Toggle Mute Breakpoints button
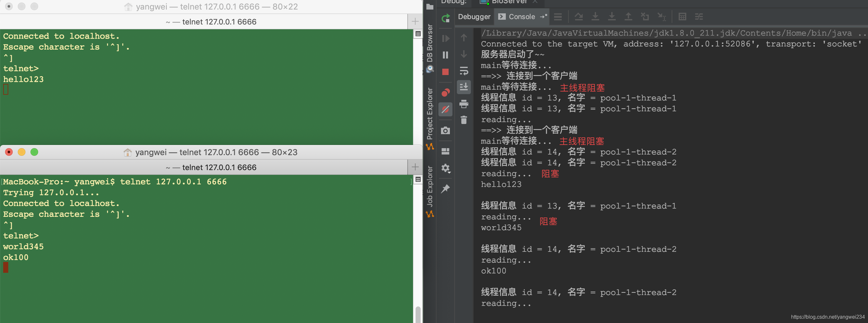868x323 pixels. coord(445,109)
